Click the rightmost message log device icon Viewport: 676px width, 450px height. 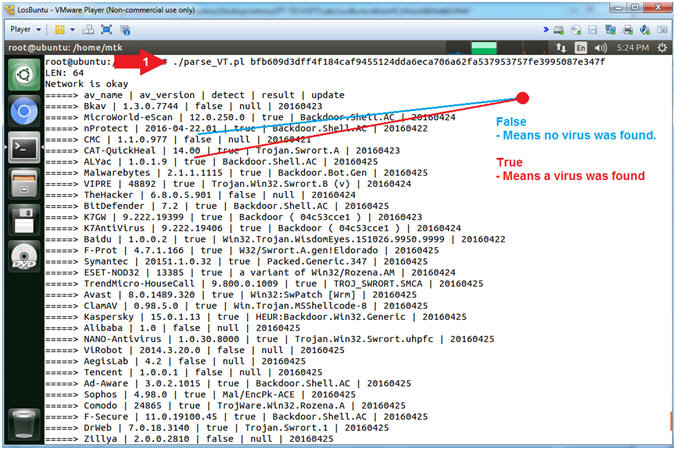pyautogui.click(x=662, y=30)
